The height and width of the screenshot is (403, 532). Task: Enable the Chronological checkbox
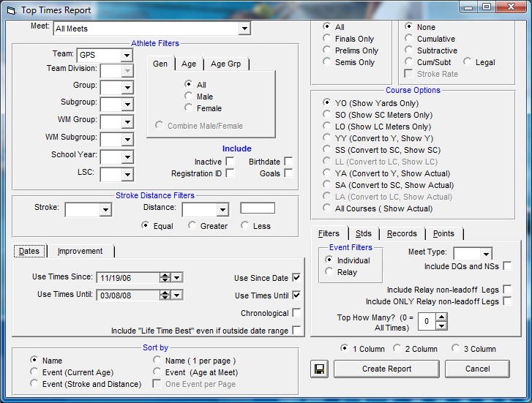[x=296, y=313]
